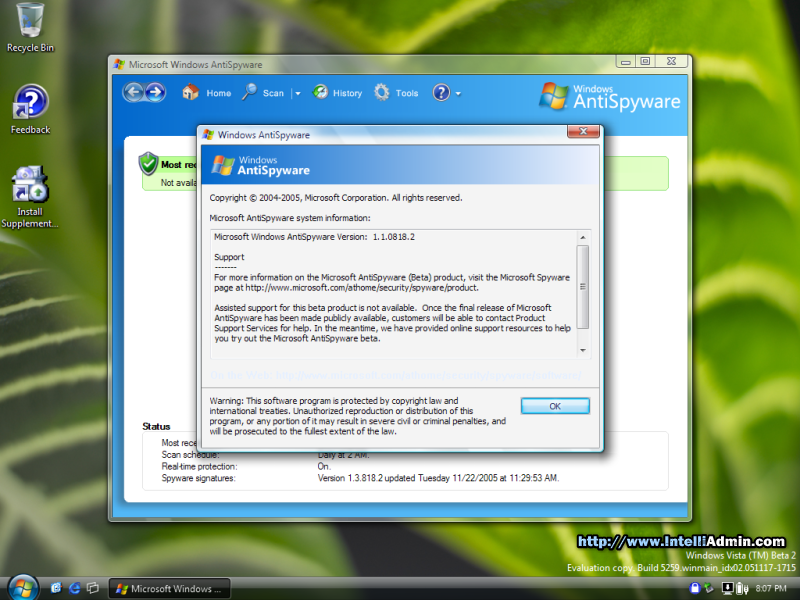800x600 pixels.
Task: Click the Forward arrow in AntiSpyware toolbar
Action: 156,92
